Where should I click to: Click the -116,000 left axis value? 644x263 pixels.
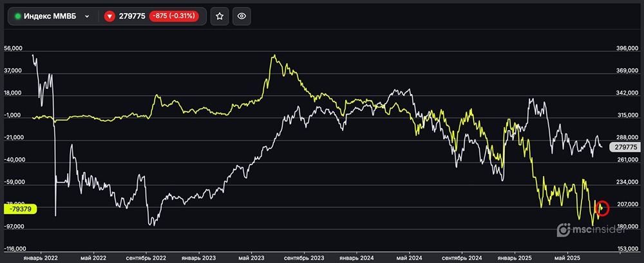click(15, 249)
